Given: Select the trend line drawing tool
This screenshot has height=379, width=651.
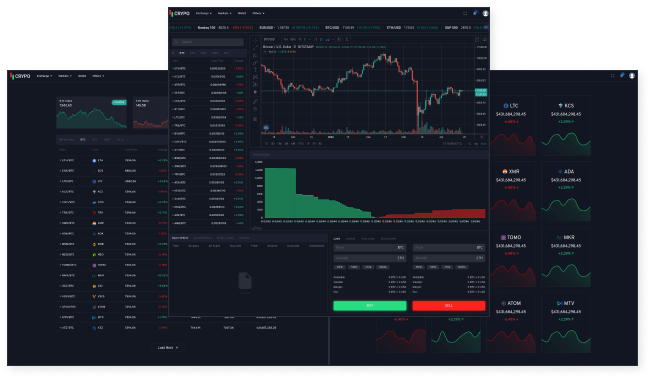Looking at the screenshot, I should 255,48.
